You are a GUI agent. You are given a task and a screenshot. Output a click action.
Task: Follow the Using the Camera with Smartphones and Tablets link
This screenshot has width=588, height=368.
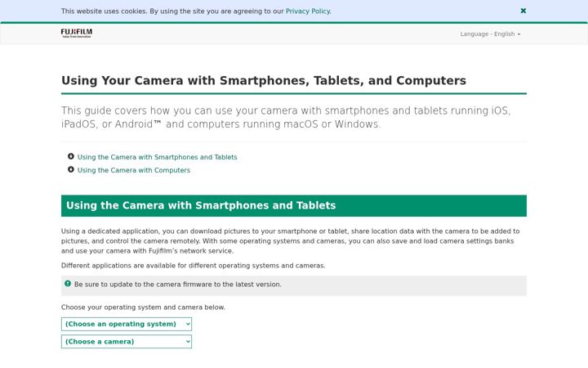tap(157, 157)
